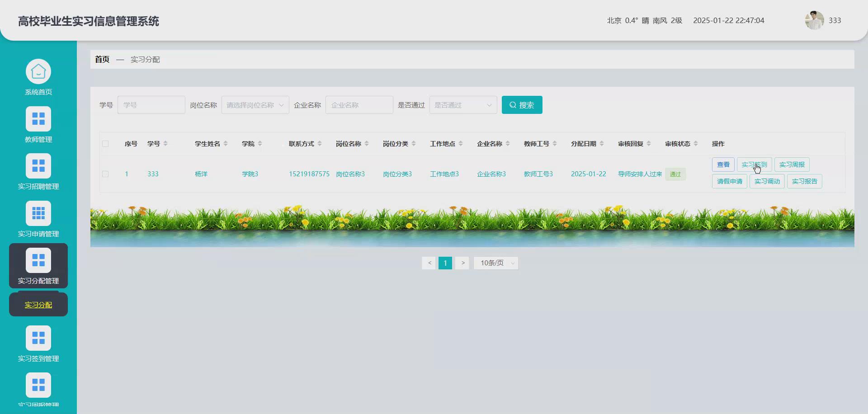Viewport: 868px width, 414px height.
Task: Click the user avatar in the header
Action: (815, 20)
